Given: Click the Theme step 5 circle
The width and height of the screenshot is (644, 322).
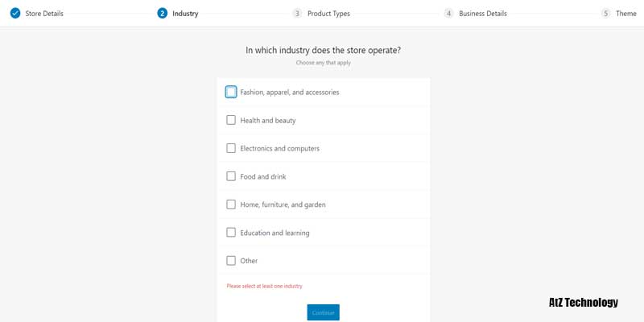Looking at the screenshot, I should (x=605, y=14).
